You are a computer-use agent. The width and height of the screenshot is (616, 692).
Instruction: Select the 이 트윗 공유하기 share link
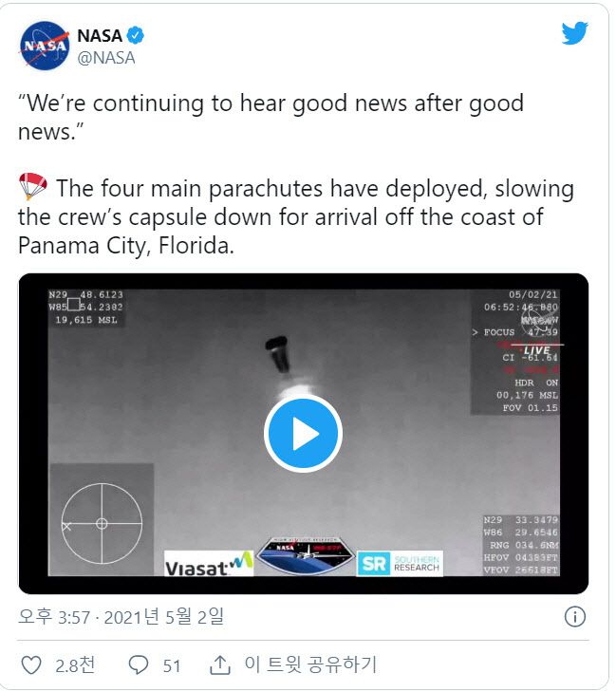click(x=310, y=664)
